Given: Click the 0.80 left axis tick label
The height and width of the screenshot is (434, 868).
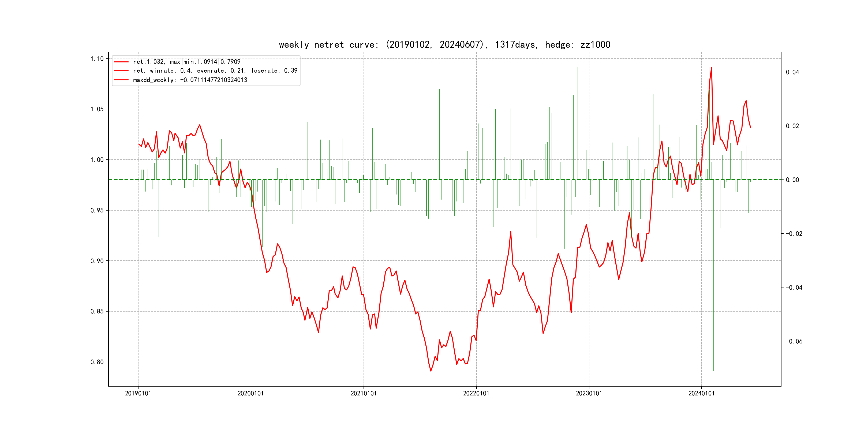Looking at the screenshot, I should coord(97,362).
